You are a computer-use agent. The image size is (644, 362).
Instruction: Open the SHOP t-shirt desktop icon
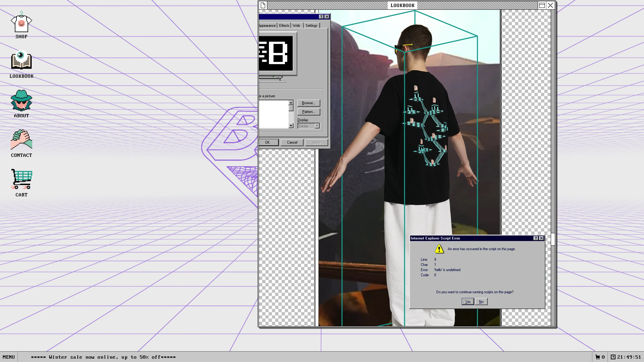click(x=21, y=24)
